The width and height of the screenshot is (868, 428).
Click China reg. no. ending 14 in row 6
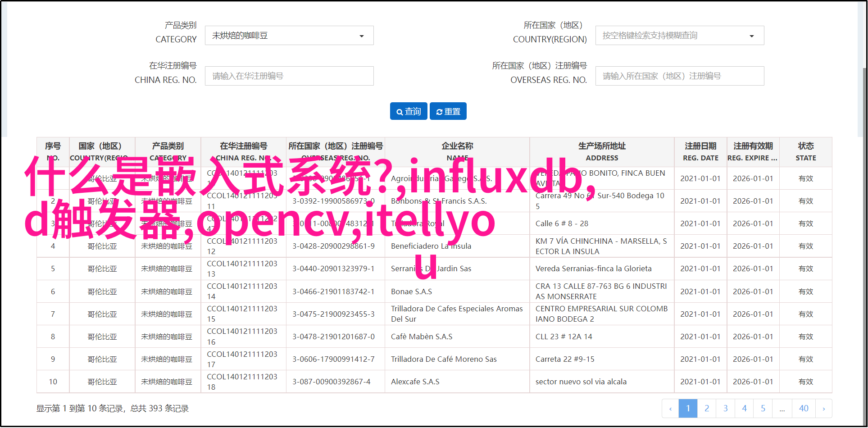tap(242, 291)
